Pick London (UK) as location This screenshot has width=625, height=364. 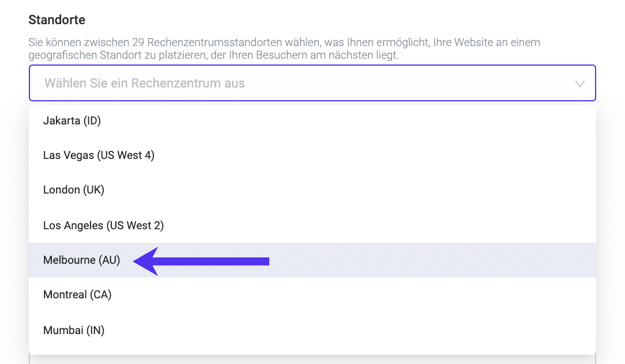[74, 190]
